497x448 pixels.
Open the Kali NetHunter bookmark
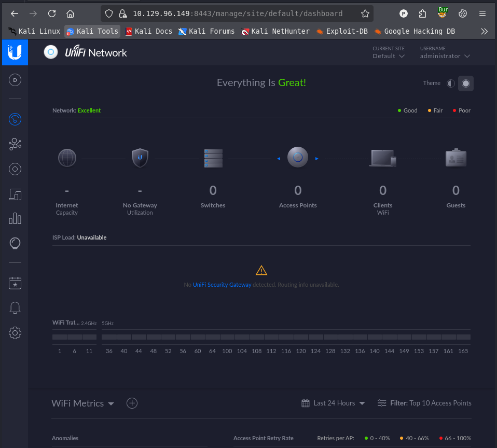click(x=275, y=31)
